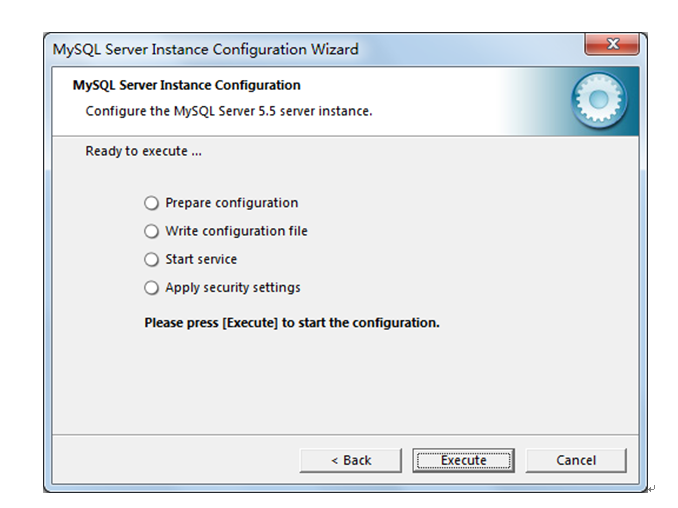
Task: Select the Write configuration file step indicator
Action: point(151,231)
